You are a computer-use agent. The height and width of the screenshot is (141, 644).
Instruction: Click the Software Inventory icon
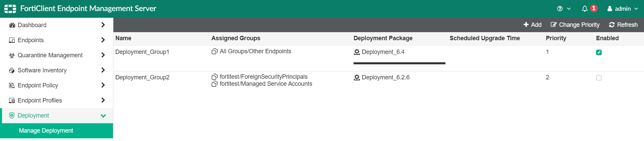12,70
